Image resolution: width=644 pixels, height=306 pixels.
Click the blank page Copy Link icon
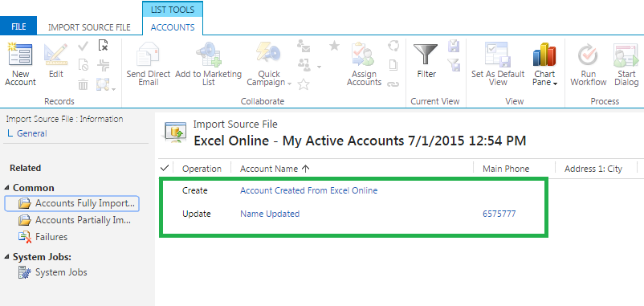(x=393, y=65)
